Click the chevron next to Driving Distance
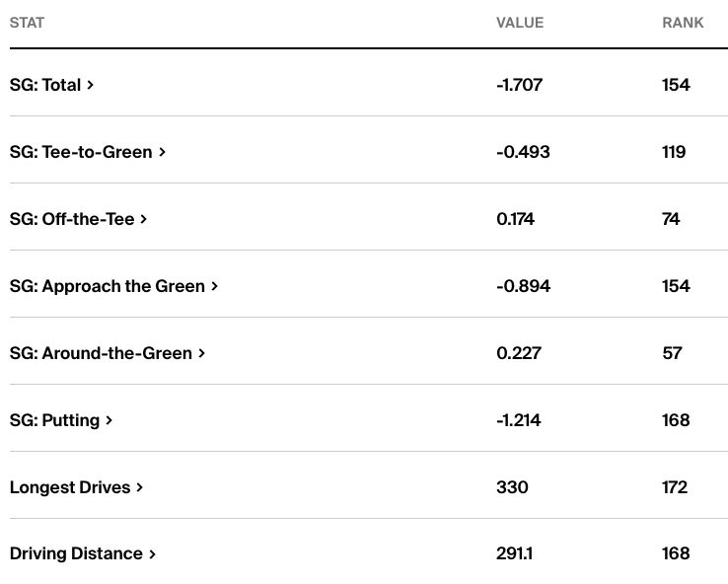Viewport: 728px width, 584px height. [153, 554]
